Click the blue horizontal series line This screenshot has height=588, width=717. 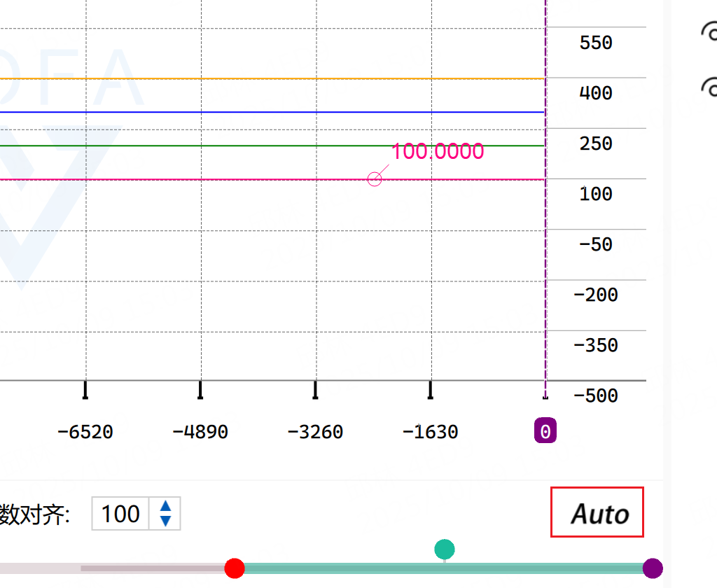click(x=272, y=112)
